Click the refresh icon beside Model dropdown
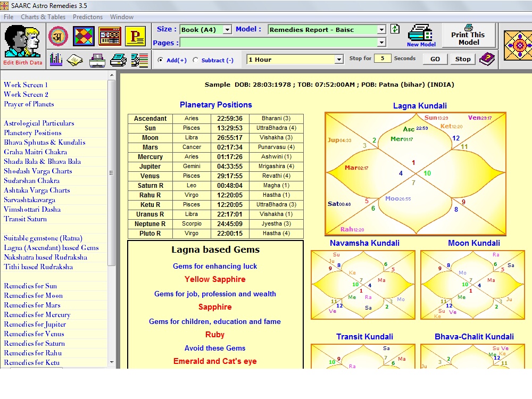The width and height of the screenshot is (532, 399). coord(395,29)
